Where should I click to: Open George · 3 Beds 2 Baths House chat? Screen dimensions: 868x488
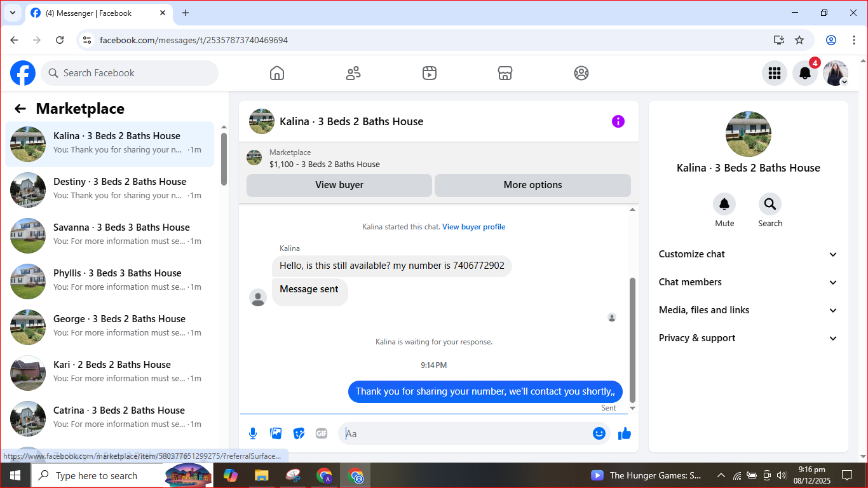[x=109, y=327]
